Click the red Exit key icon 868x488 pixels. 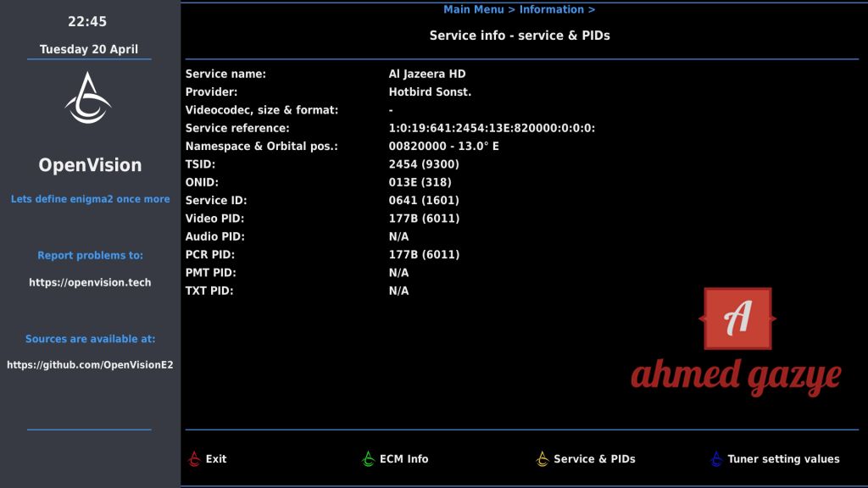click(x=194, y=458)
